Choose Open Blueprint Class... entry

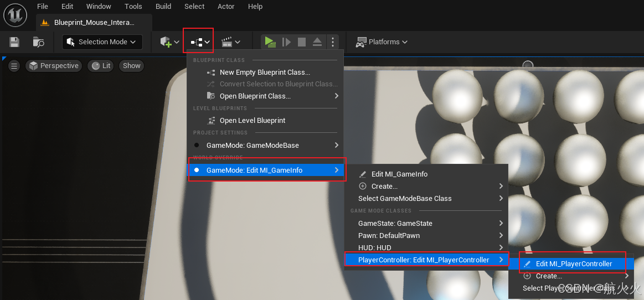(265, 96)
